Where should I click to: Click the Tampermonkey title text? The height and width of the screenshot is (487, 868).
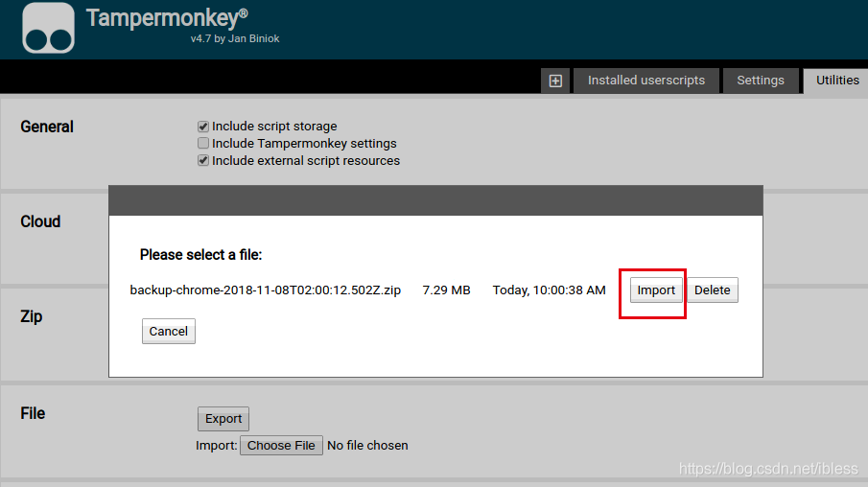pos(167,18)
